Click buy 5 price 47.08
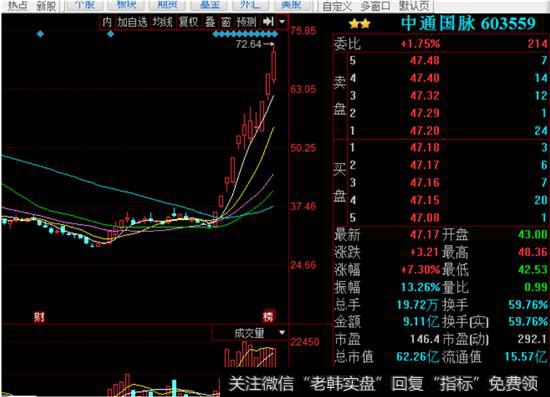Screen dimensions: 550x397 pos(424,218)
